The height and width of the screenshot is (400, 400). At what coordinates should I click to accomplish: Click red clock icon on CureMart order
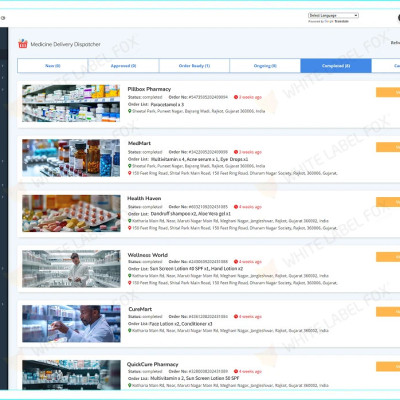pyautogui.click(x=236, y=316)
